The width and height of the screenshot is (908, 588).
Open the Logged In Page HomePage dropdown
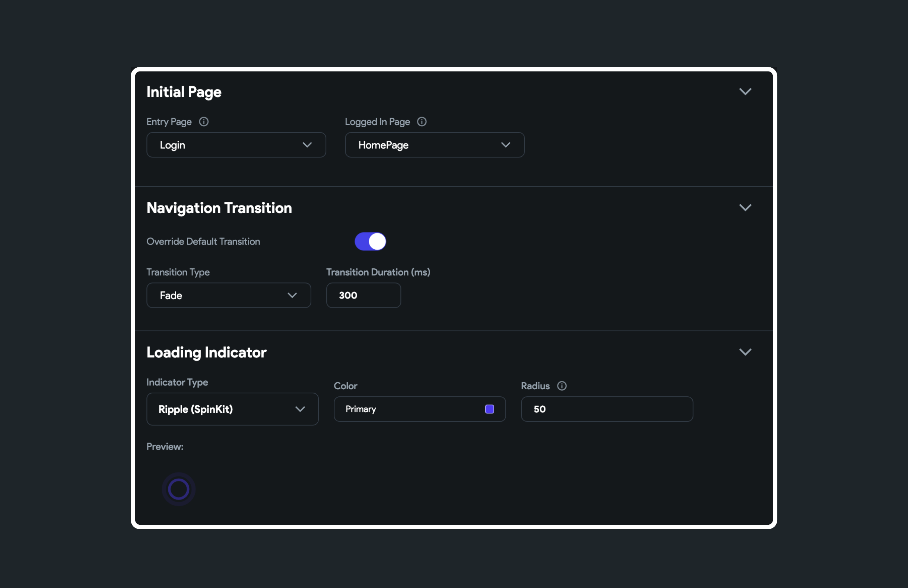click(x=435, y=145)
